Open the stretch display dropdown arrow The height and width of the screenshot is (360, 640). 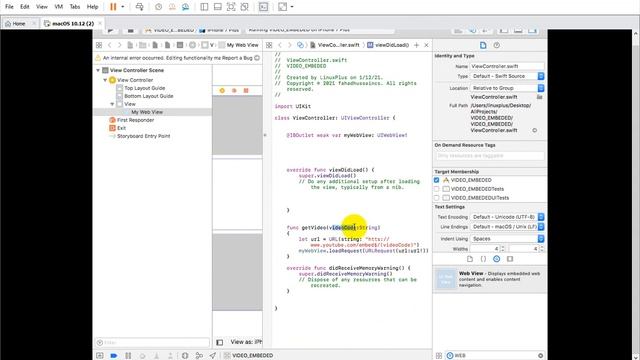coord(292,7)
